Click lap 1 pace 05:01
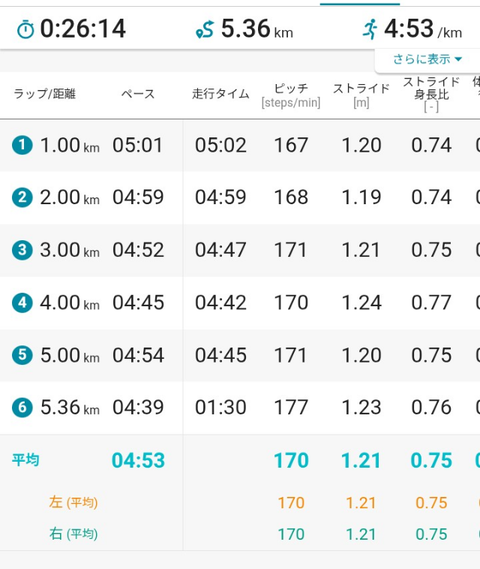Image resolution: width=480 pixels, height=569 pixels. coord(138,145)
